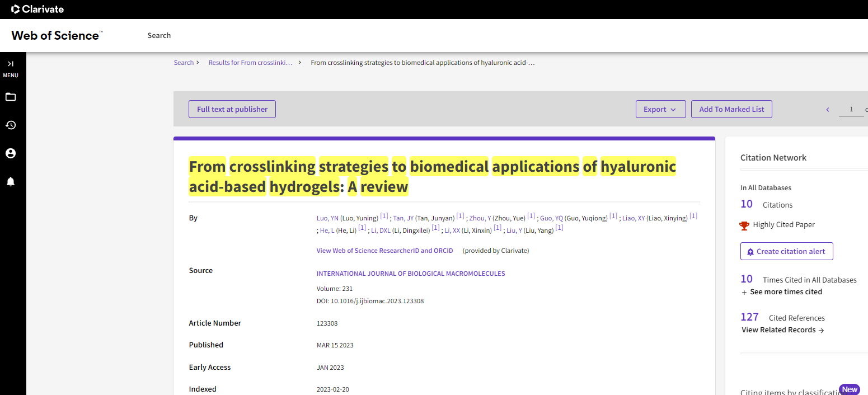Open the user profile icon
The image size is (868, 395).
[11, 153]
